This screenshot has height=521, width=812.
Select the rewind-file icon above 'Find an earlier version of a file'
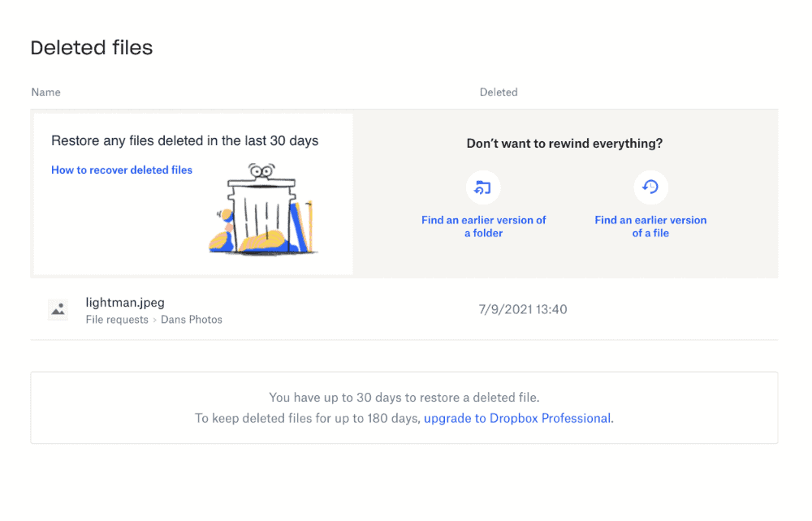[650, 187]
